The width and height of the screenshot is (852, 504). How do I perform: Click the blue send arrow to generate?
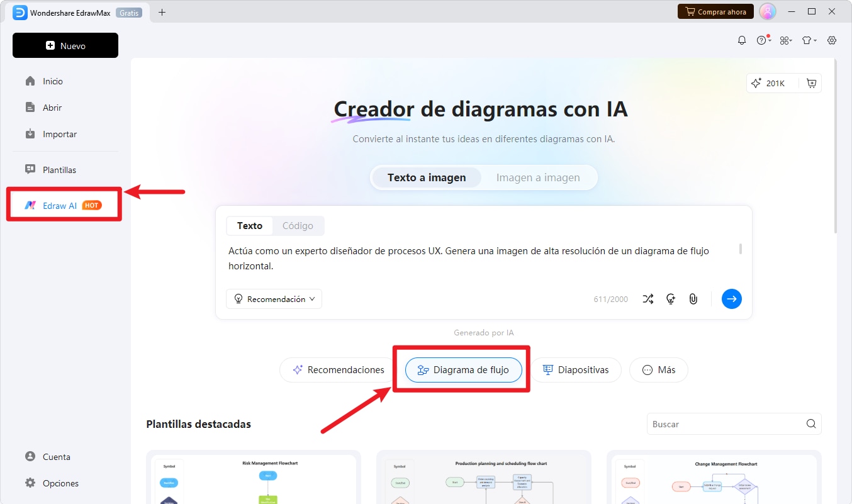point(731,299)
